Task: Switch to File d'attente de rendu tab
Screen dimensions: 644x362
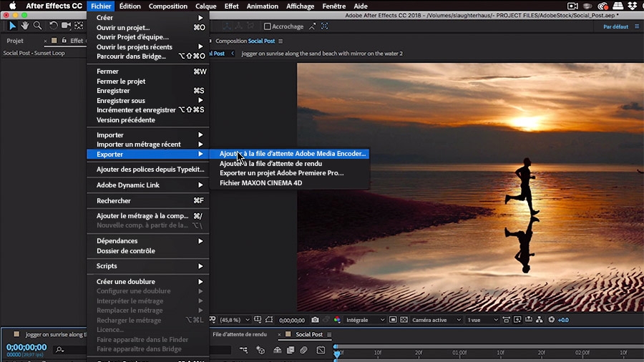Action: (239, 334)
